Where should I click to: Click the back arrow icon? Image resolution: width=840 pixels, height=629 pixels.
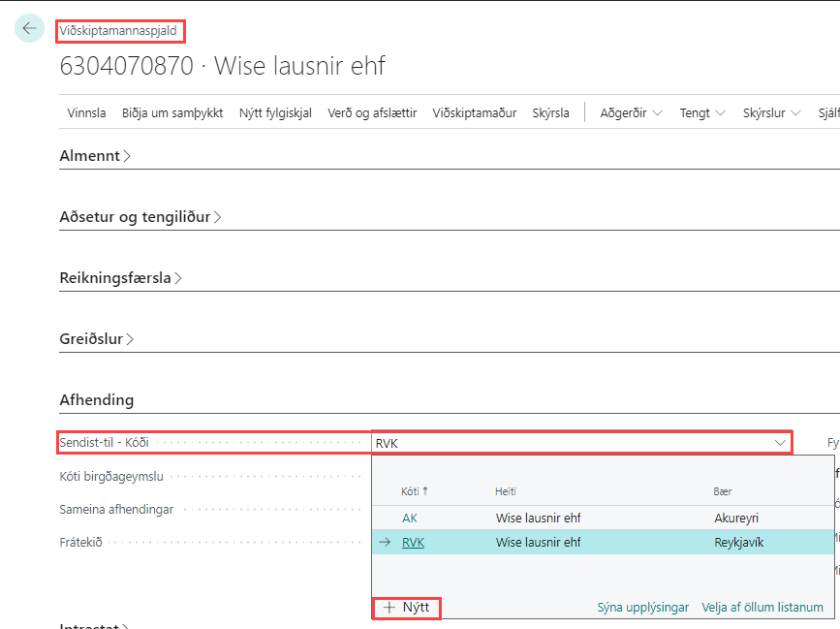click(29, 28)
